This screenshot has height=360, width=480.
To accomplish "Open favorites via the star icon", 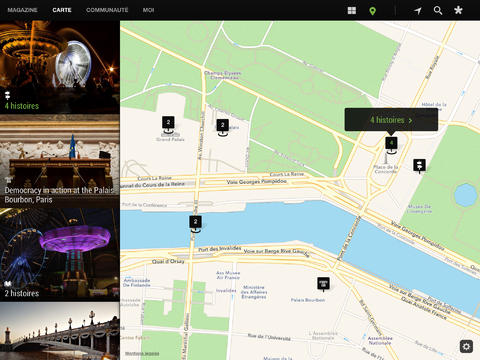I will point(458,10).
